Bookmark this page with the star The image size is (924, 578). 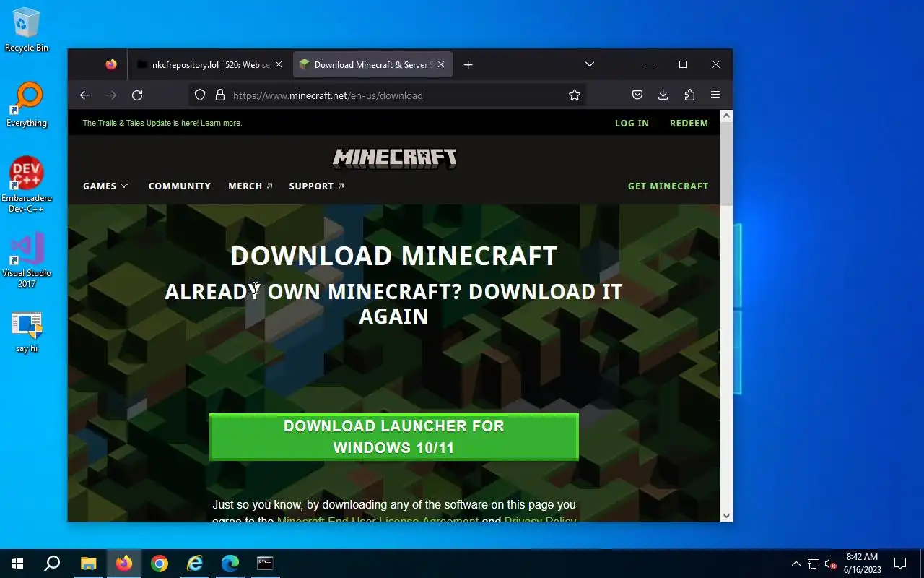[x=575, y=95]
